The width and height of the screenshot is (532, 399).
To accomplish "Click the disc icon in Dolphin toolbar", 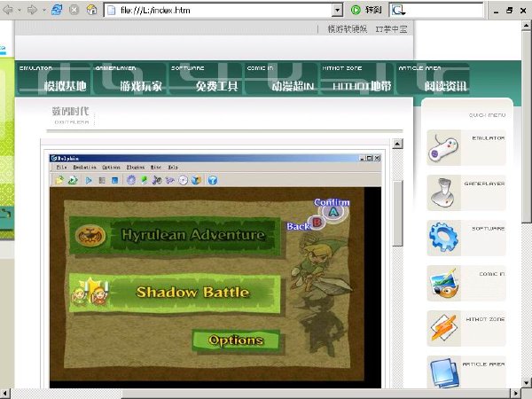I will 184,180.
